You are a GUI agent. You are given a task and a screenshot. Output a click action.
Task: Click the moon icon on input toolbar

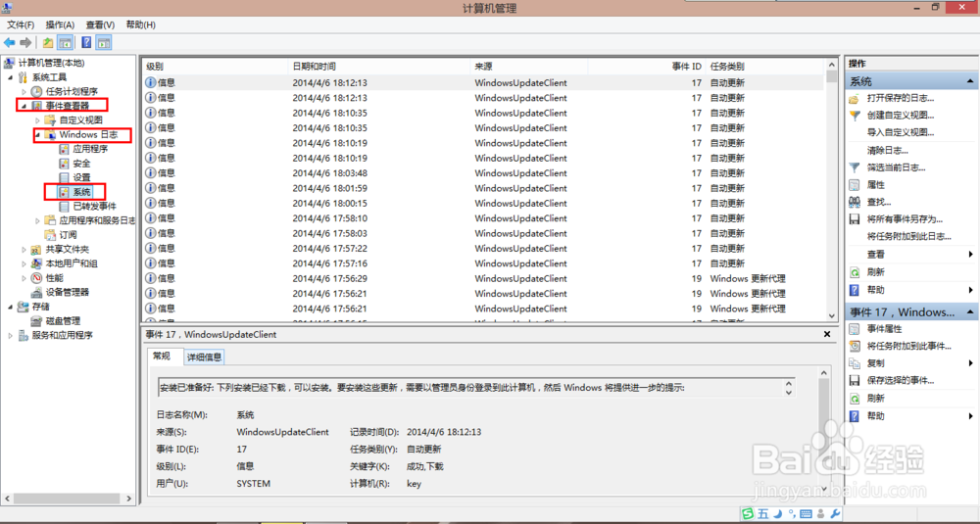click(x=778, y=514)
